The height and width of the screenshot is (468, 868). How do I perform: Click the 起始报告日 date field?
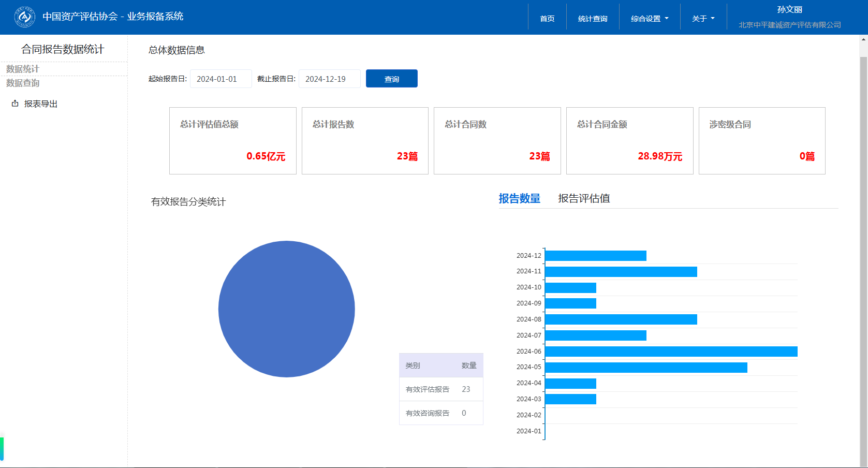click(220, 79)
